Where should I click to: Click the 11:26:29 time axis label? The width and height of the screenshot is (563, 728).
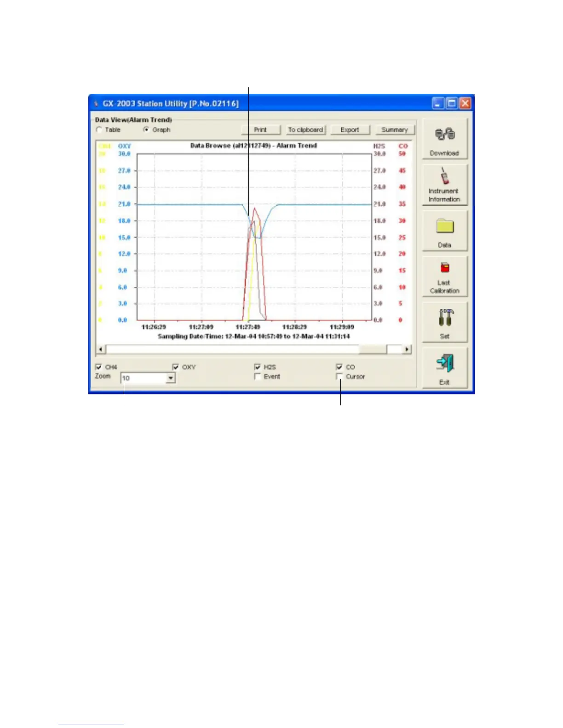click(154, 327)
